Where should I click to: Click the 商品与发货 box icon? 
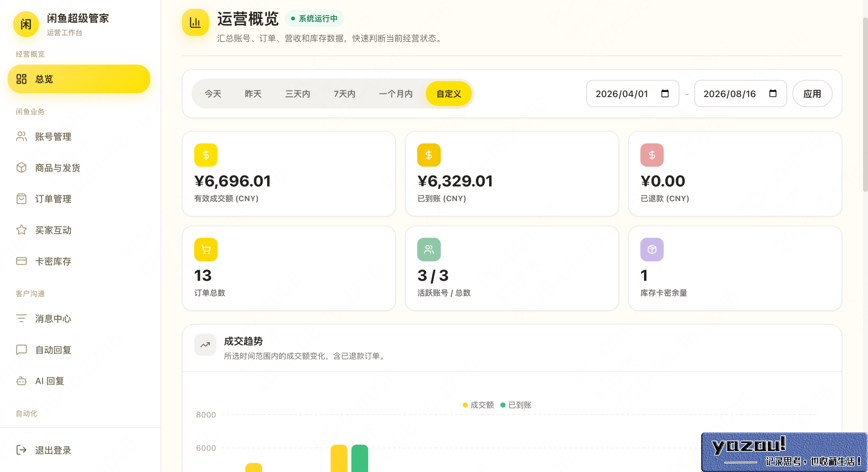[21, 167]
